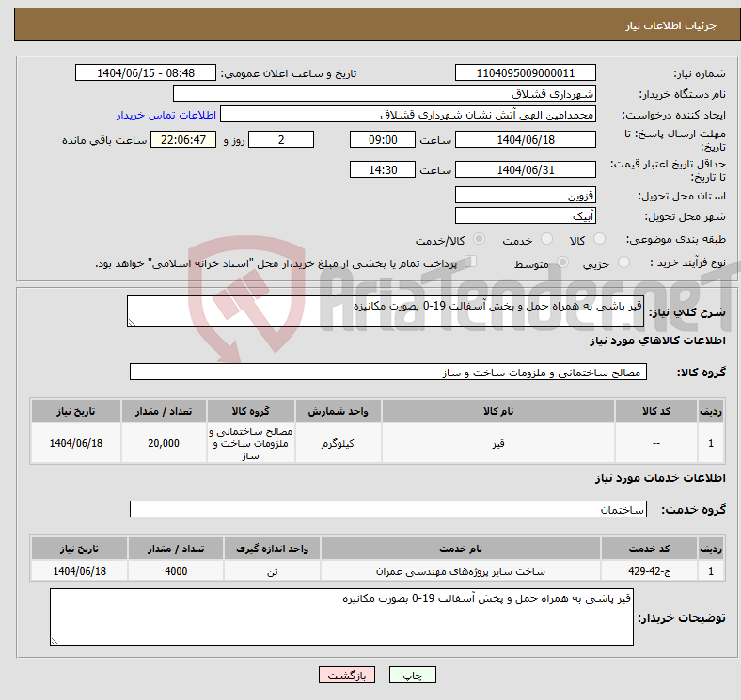Click the نام کالا column header
The image size is (741, 700).
(498, 411)
